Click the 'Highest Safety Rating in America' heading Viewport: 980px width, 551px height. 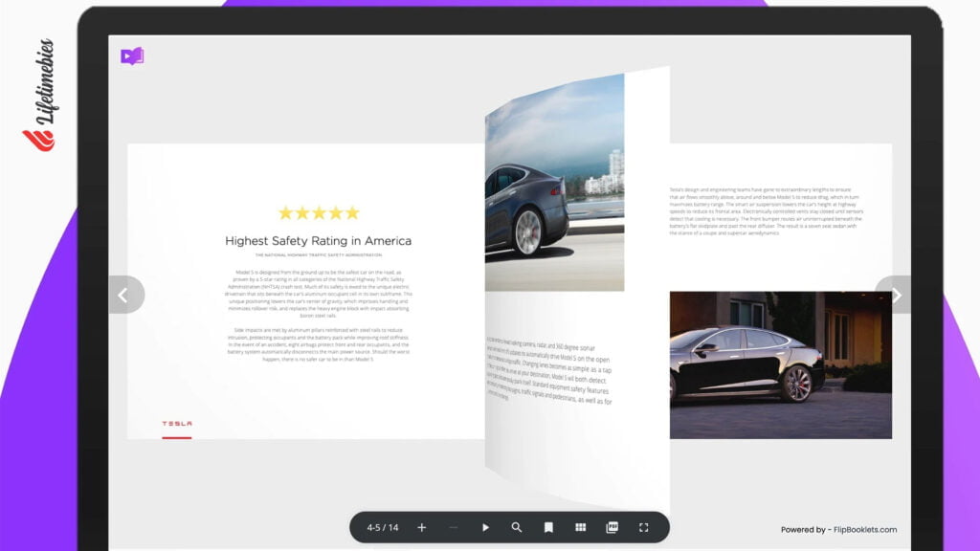[x=318, y=240]
